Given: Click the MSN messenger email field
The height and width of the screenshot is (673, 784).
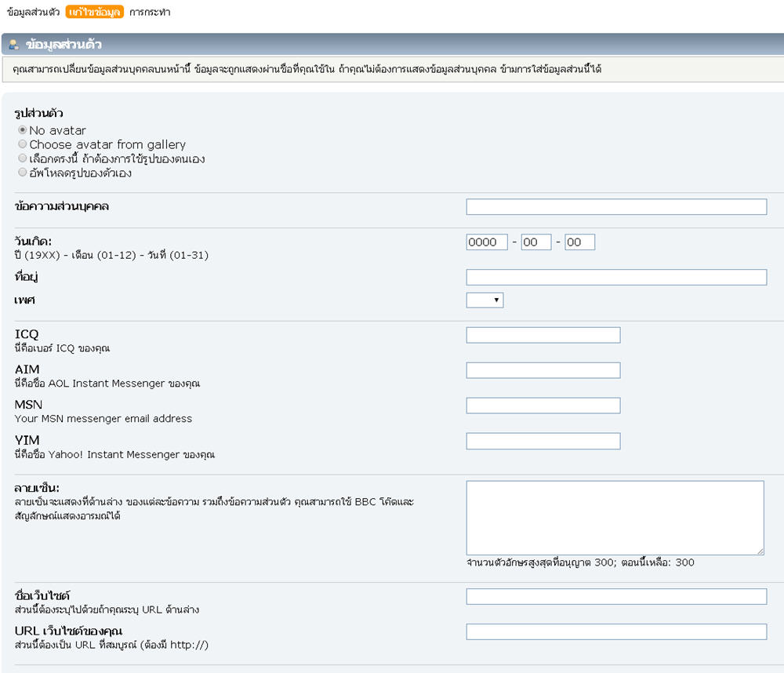Looking at the screenshot, I should click(543, 406).
